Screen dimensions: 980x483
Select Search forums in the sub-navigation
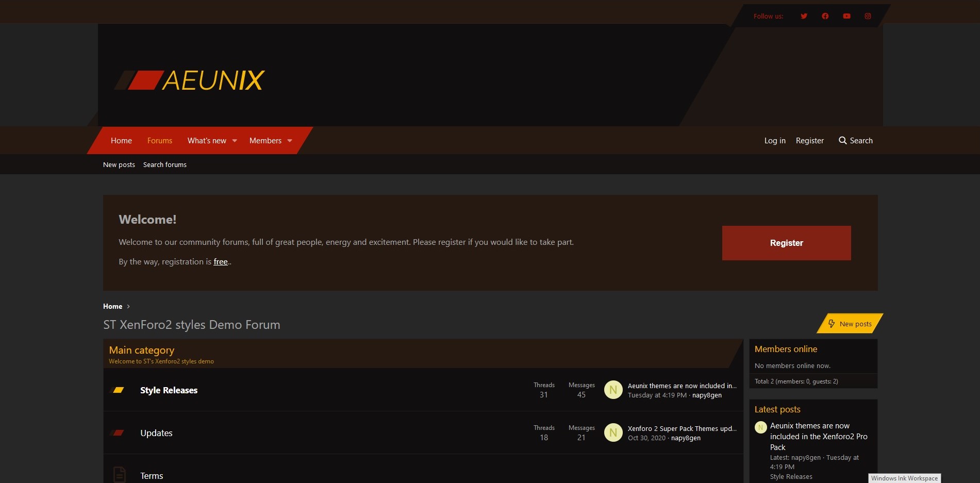(x=165, y=165)
